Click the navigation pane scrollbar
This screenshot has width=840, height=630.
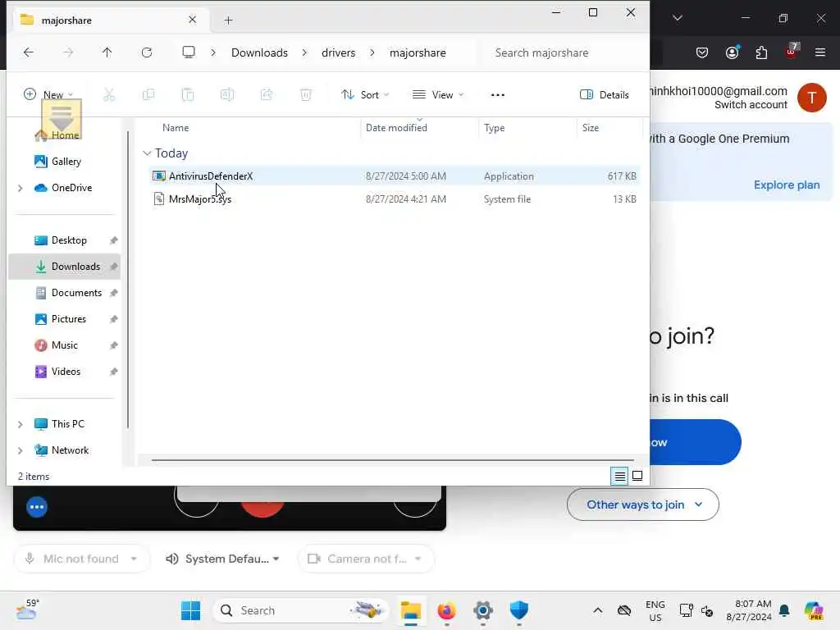click(128, 279)
